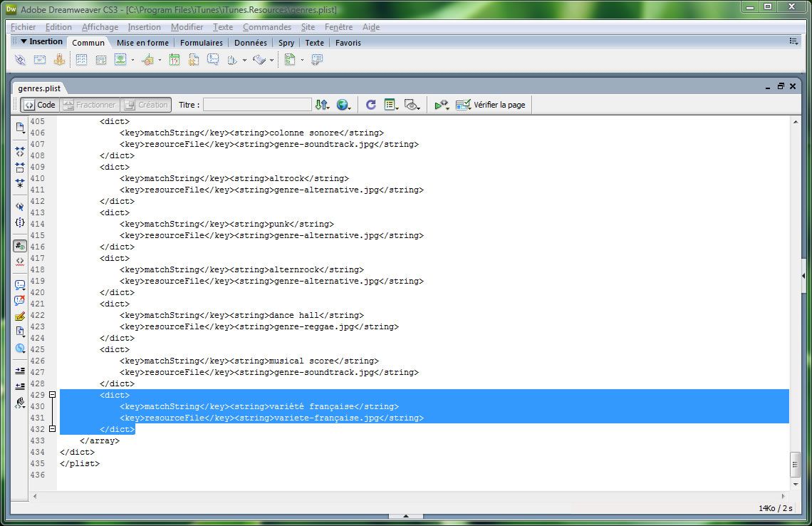This screenshot has width=812, height=526.
Task: Open the Commandes menu
Action: tap(266, 27)
